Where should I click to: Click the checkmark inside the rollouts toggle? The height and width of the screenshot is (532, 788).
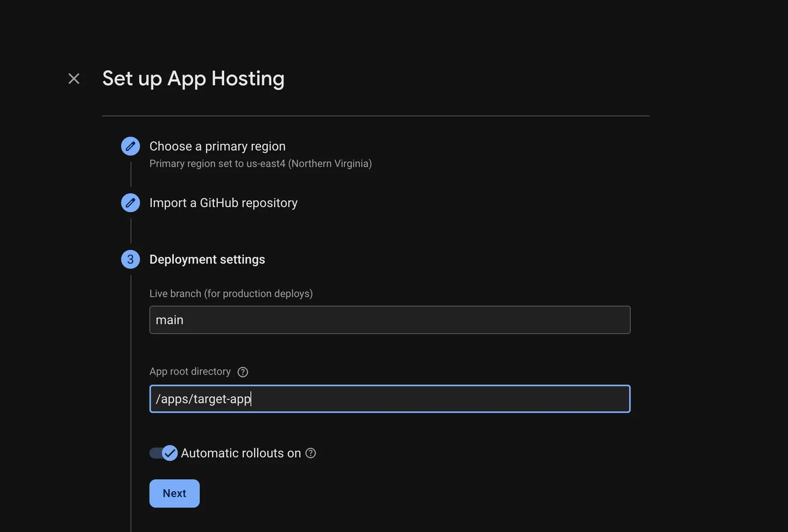click(x=169, y=453)
